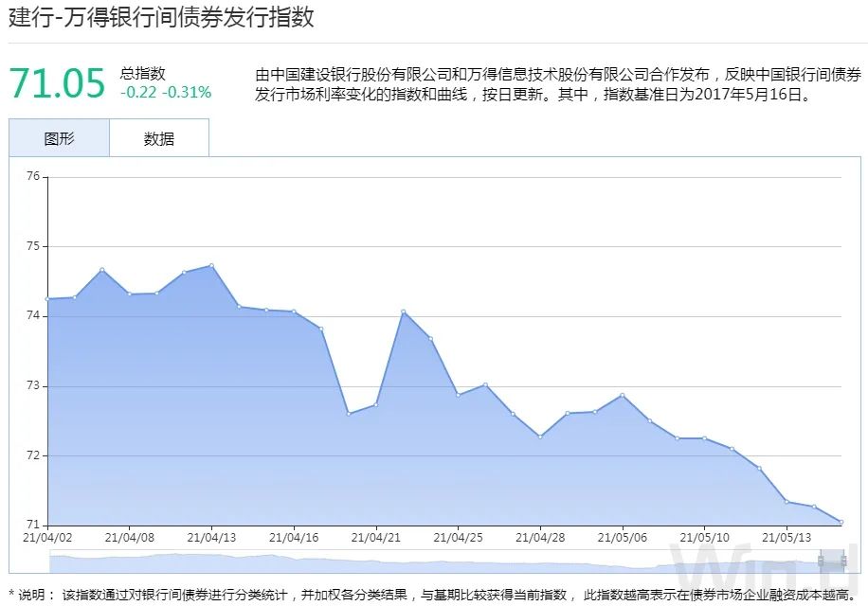The image size is (868, 606).
Task: Click the overview timeline track below chart
Action: 446,561
